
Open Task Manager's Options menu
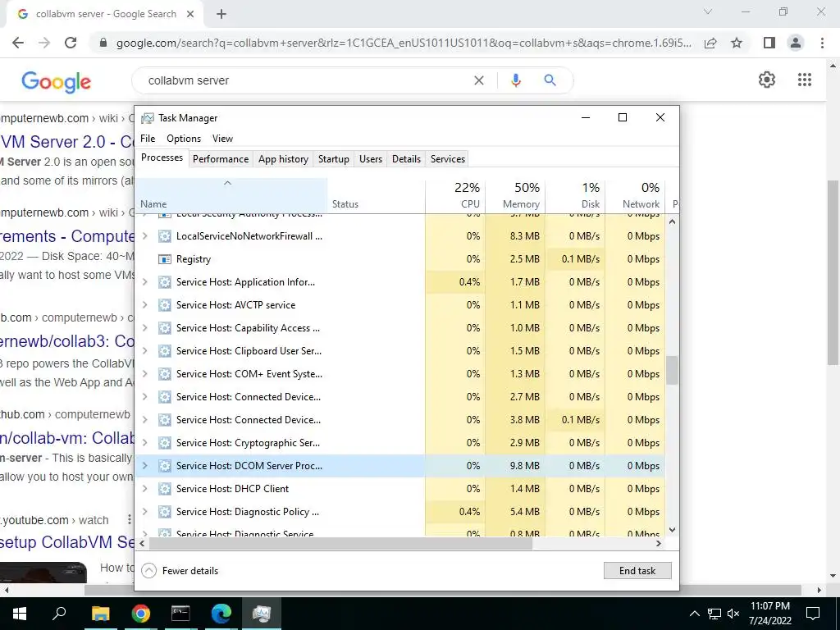point(184,139)
